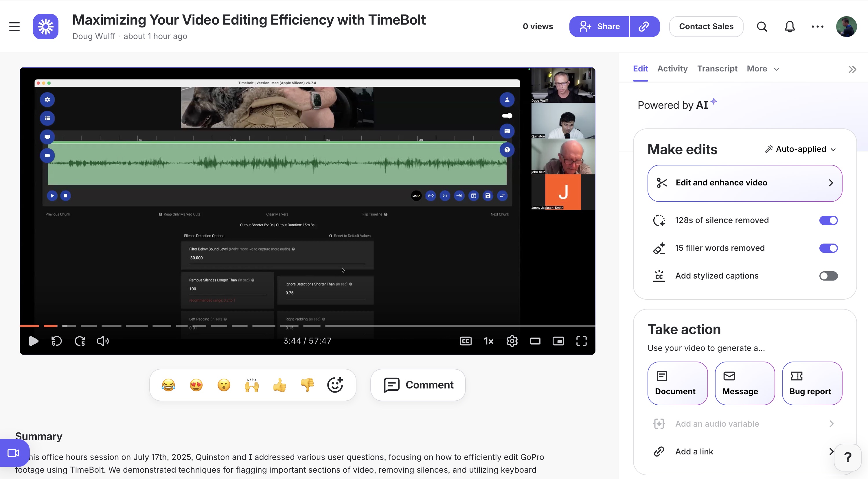Enter fullscreen video mode
This screenshot has height=479, width=868.
click(x=581, y=341)
